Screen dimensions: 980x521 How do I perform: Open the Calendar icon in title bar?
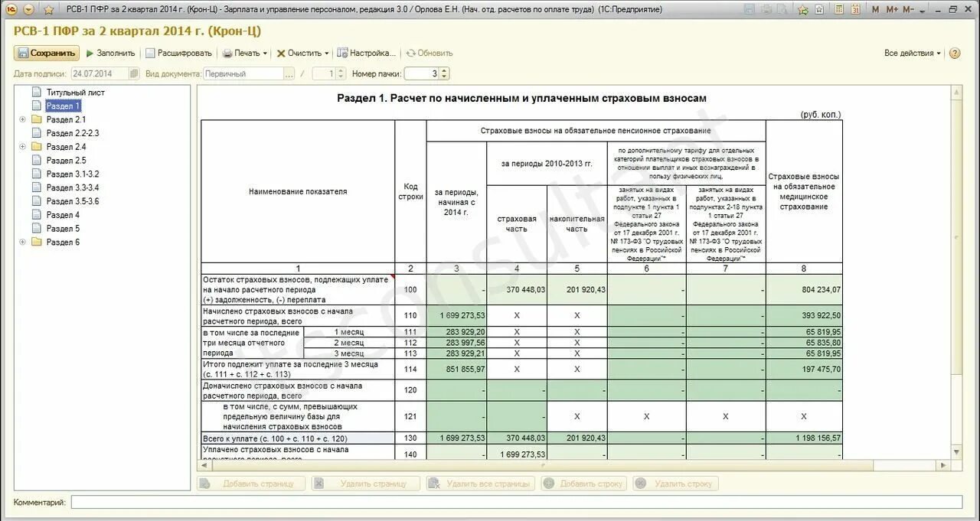[855, 10]
